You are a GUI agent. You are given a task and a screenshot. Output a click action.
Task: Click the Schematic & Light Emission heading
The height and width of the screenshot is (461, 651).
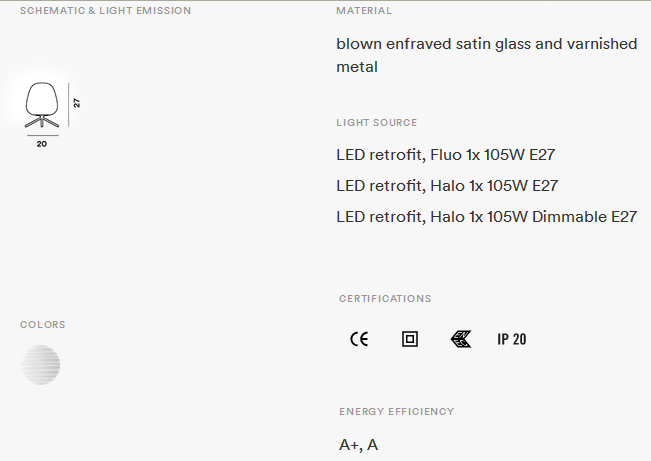pyautogui.click(x=105, y=11)
